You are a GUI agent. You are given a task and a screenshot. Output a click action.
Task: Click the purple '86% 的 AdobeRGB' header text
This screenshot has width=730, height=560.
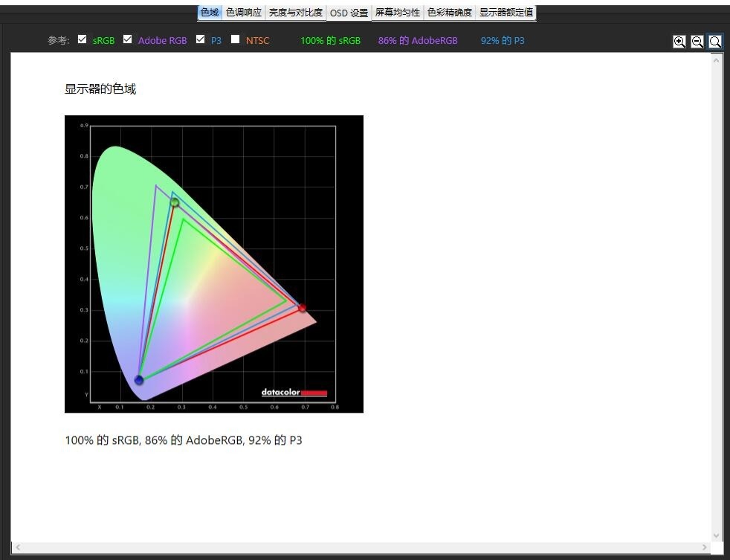pos(418,41)
